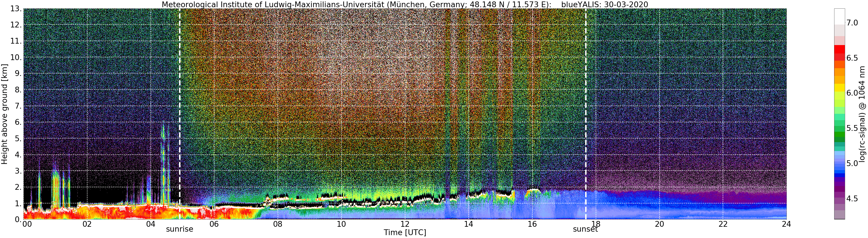Click the white dashed sunset marker line
Viewport: 868px width, 238px height.
point(586,114)
